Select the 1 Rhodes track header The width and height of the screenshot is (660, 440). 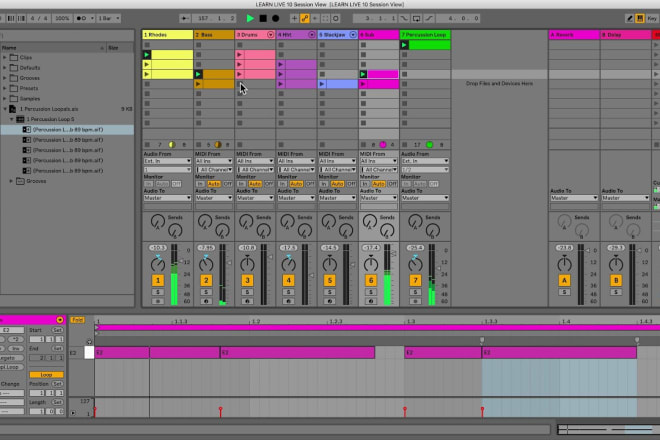(x=168, y=35)
